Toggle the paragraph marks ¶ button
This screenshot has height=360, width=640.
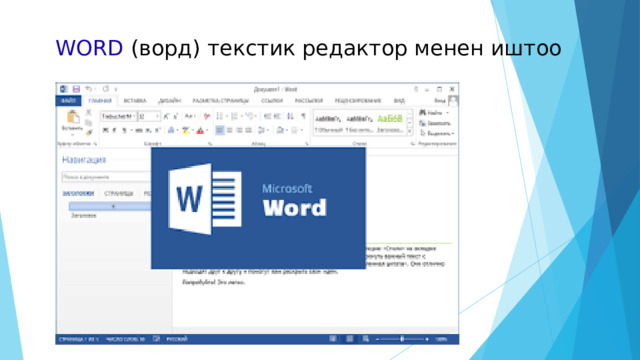click(303, 116)
